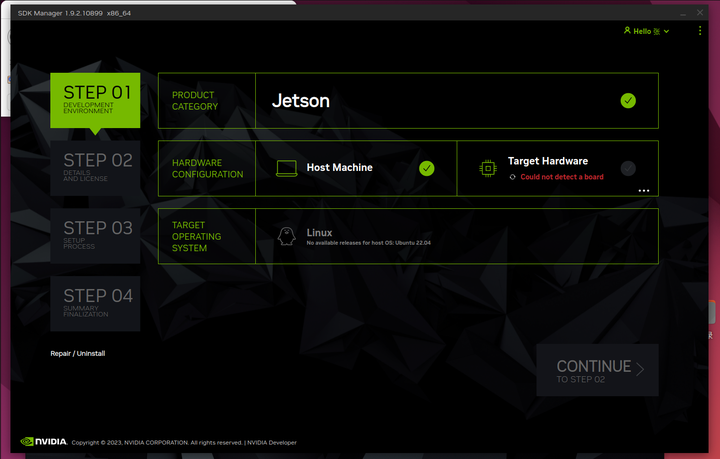Click the Linux penguin icon
The height and width of the screenshot is (459, 720).
click(x=287, y=236)
